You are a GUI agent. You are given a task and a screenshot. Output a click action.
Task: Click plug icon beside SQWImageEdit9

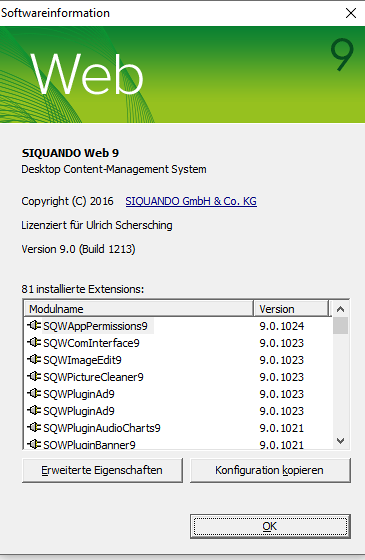34,359
